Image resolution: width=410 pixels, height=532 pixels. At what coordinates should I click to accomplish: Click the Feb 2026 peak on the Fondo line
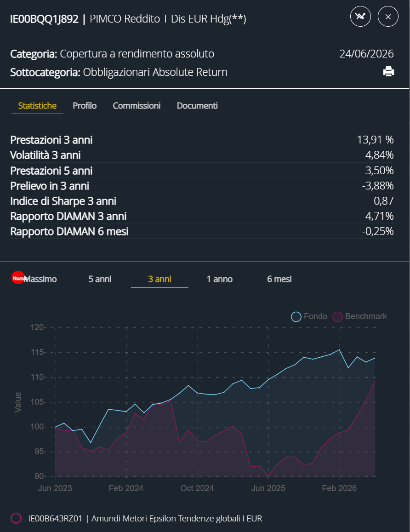[340, 350]
